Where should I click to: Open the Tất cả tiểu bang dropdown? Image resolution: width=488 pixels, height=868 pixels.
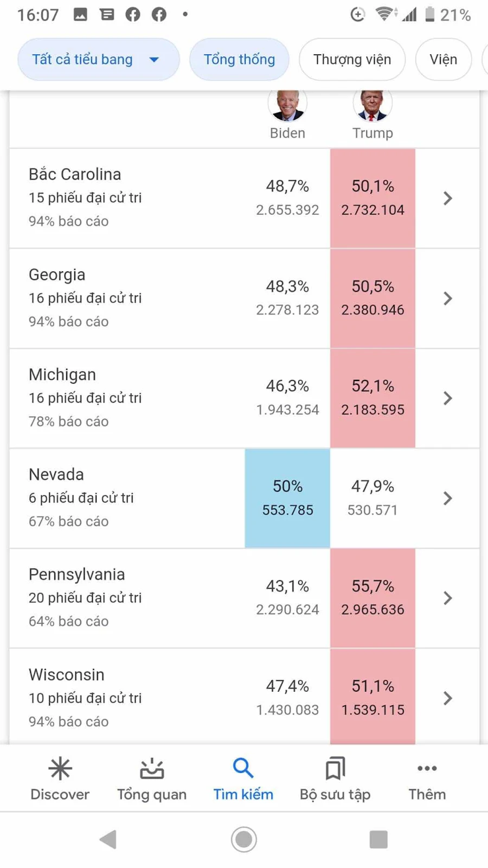click(x=99, y=60)
